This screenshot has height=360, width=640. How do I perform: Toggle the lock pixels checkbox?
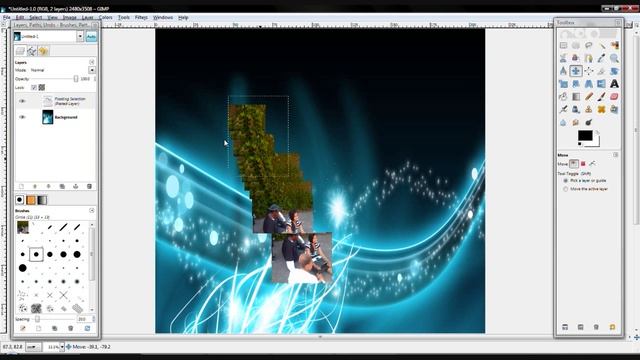pos(34,87)
